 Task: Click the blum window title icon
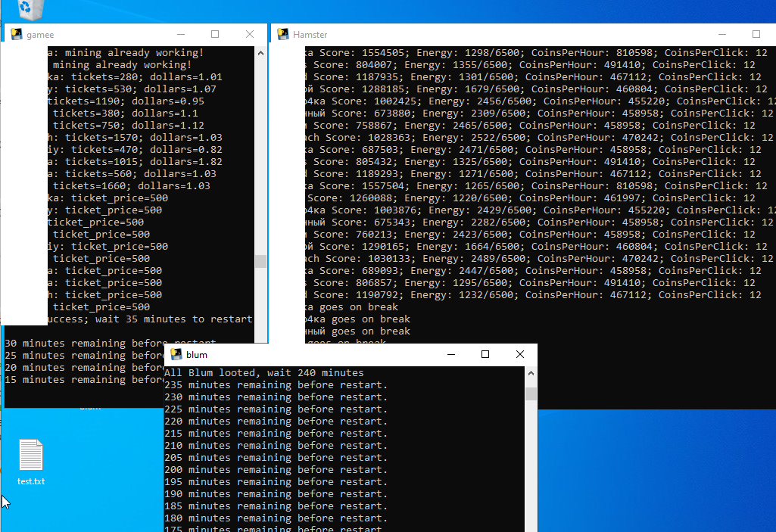click(x=176, y=354)
